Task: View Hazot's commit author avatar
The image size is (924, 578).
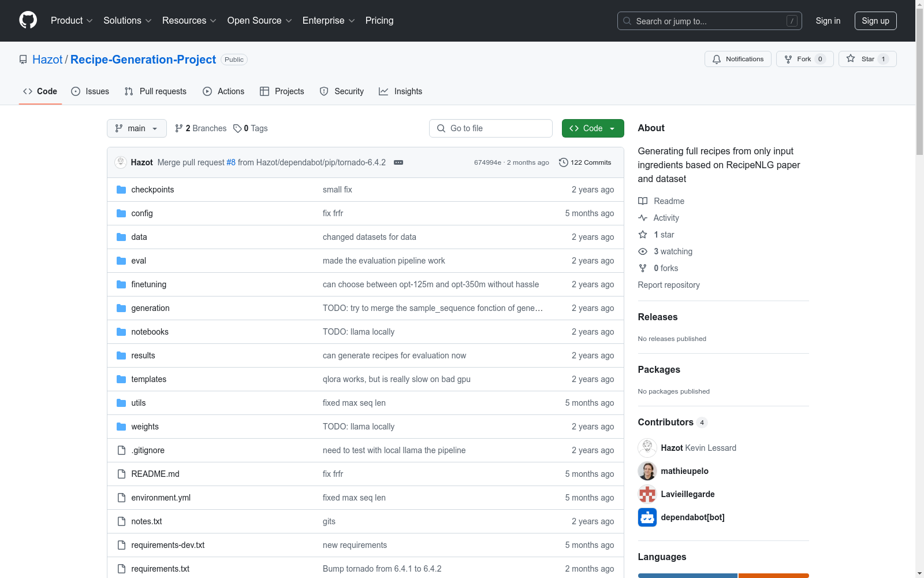Action: pyautogui.click(x=121, y=162)
